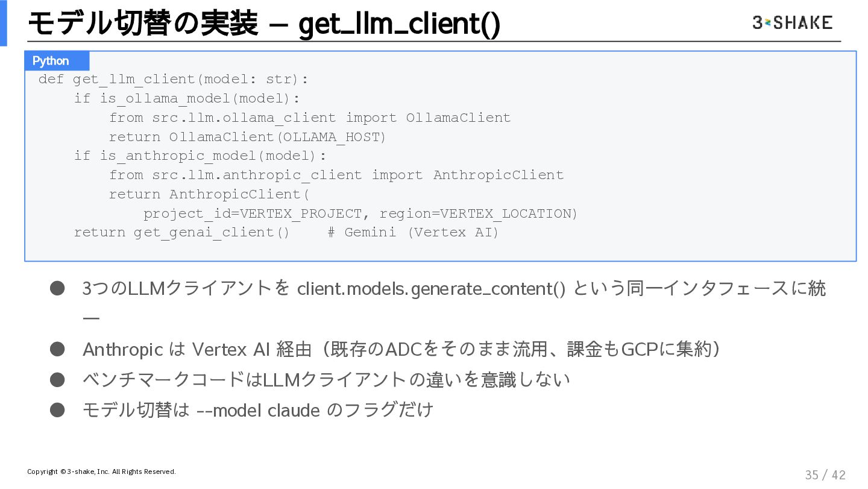Click the bullet mentioning client.models.generate_content()

[454, 303]
